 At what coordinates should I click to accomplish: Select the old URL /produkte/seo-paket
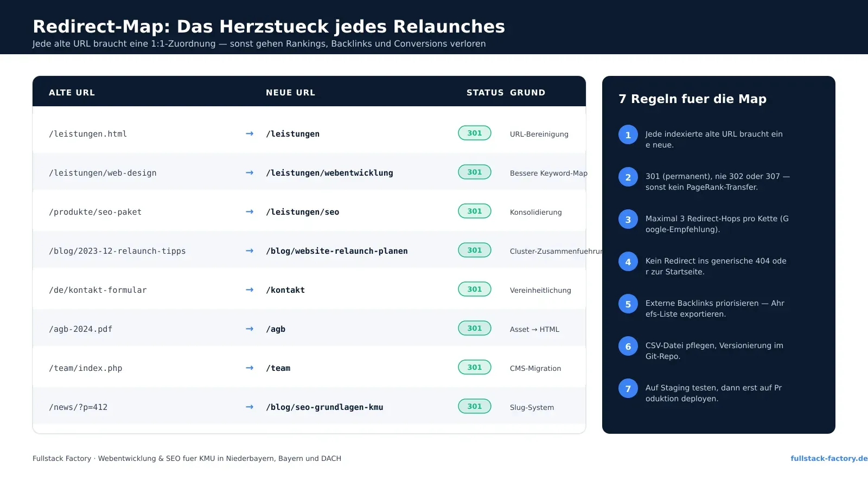(x=95, y=212)
